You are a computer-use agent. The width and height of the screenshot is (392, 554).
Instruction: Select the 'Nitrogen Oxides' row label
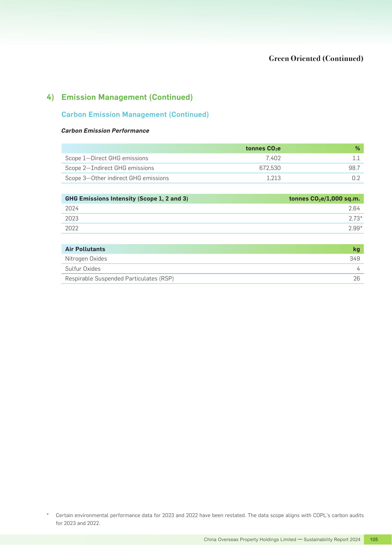pos(86,259)
